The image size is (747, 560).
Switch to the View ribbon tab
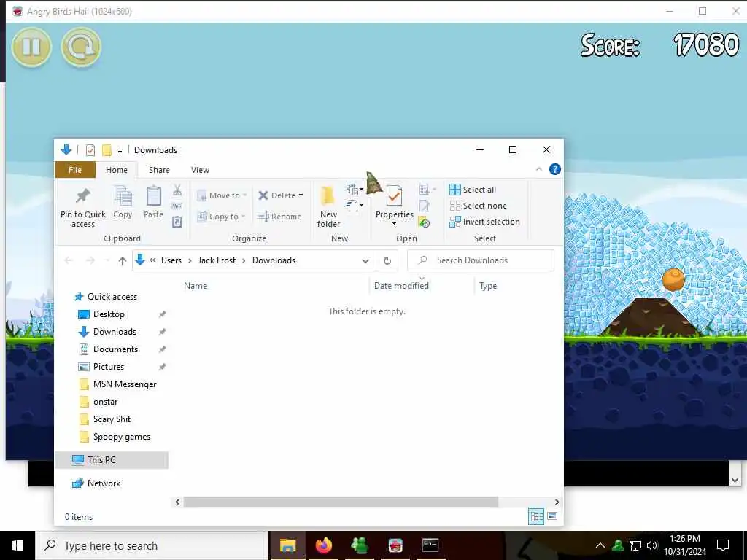click(x=200, y=170)
